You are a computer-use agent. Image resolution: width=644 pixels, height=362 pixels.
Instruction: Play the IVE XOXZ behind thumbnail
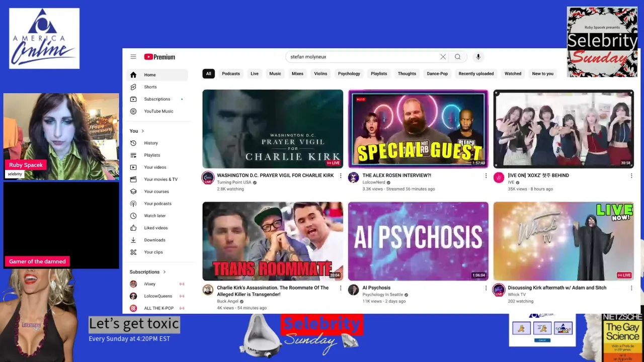(563, 129)
